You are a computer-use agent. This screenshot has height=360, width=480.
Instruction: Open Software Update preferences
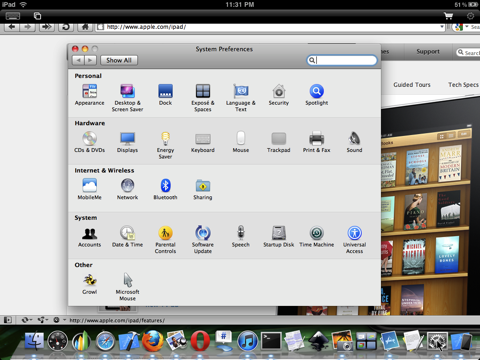(203, 239)
